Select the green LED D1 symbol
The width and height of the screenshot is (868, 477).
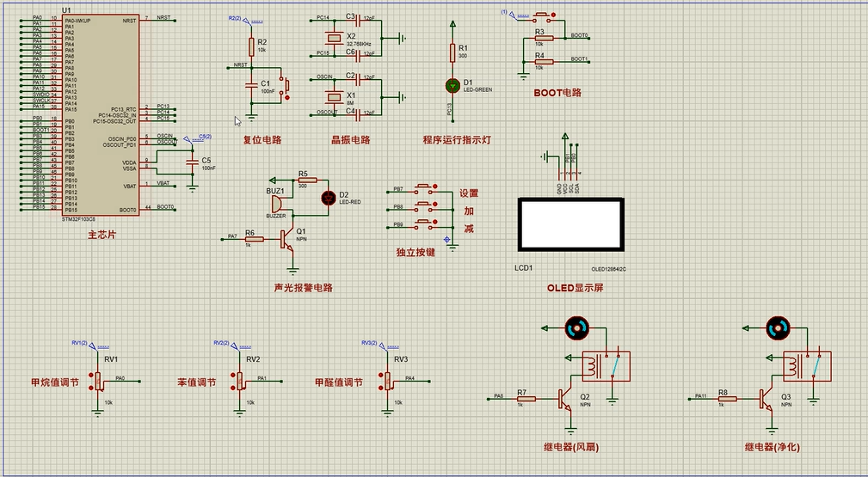click(452, 85)
